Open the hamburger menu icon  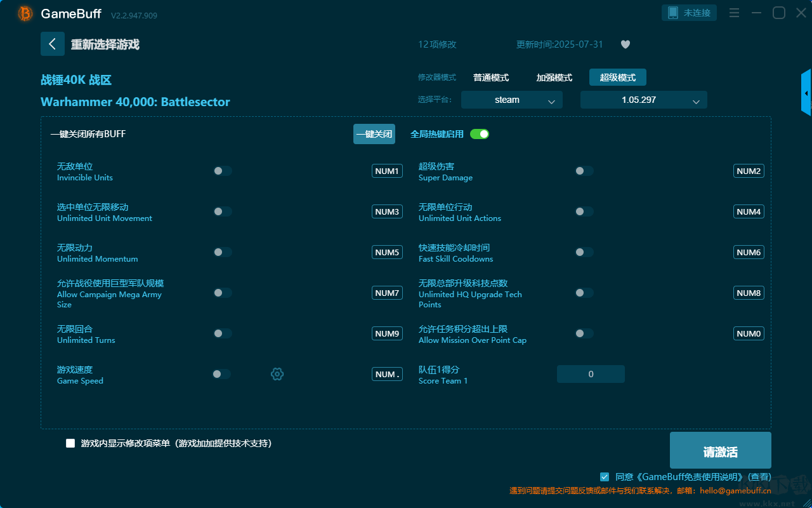point(734,13)
